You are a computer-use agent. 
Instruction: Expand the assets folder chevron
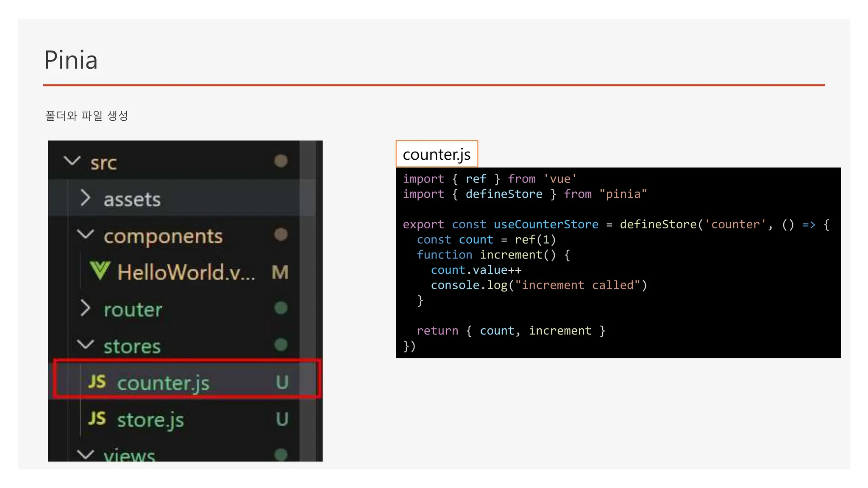[x=85, y=198]
